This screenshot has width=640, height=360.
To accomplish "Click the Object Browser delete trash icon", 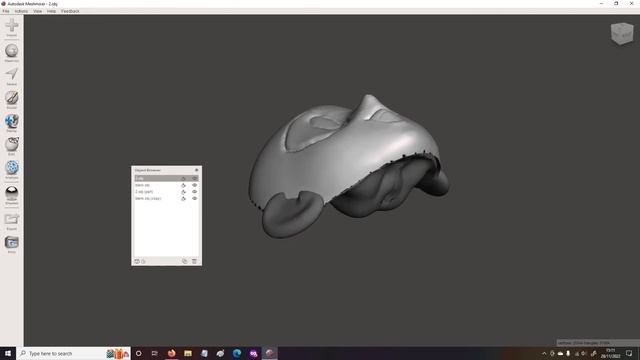I will (194, 261).
